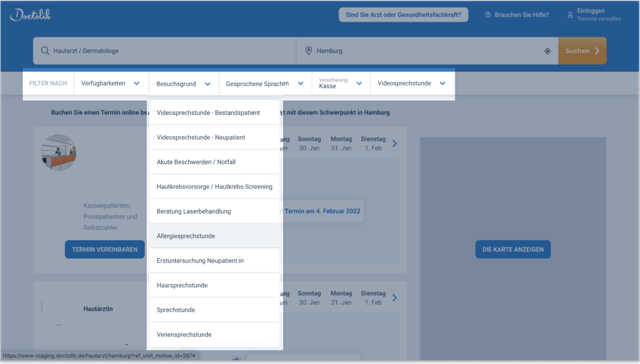Click the search magnifier icon
The width and height of the screenshot is (640, 364).
point(45,51)
